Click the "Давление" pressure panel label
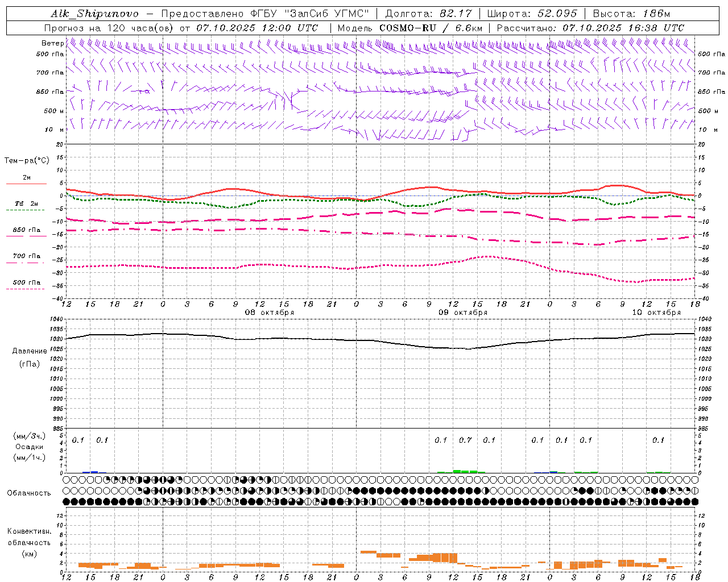 point(29,351)
